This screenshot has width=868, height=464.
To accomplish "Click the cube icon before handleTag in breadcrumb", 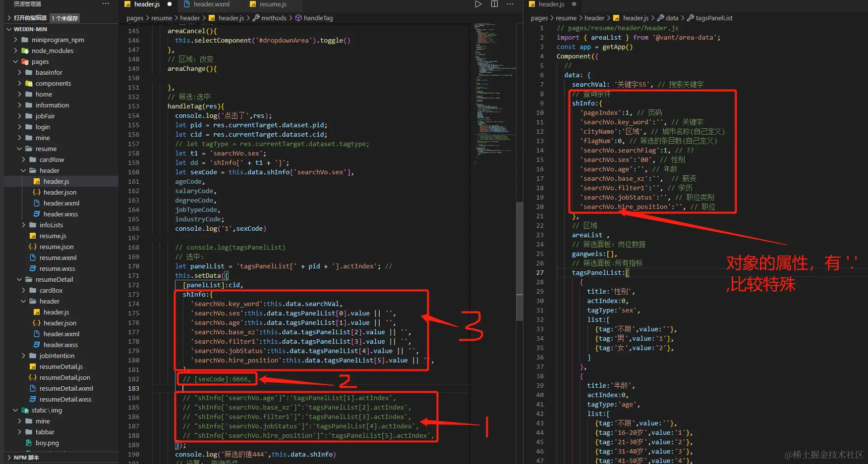I will [x=298, y=18].
